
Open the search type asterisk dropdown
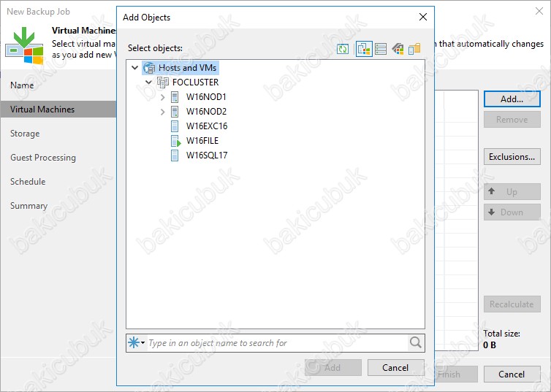[136, 342]
